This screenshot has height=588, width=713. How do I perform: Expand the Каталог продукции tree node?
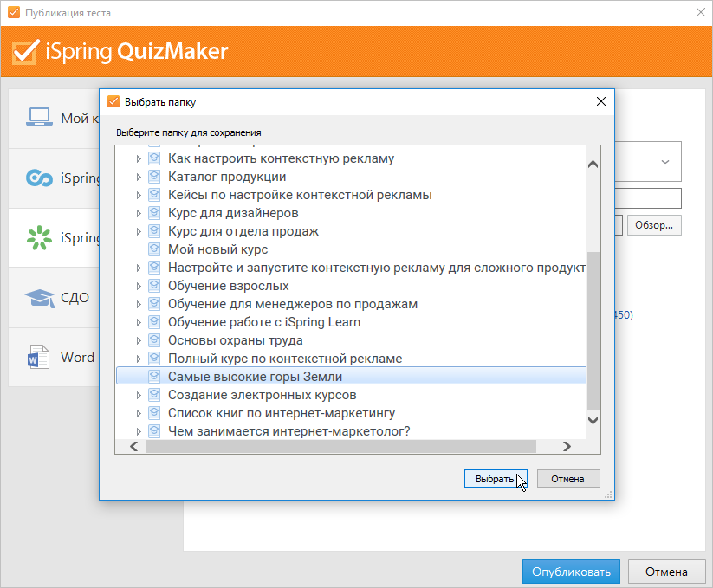point(139,177)
